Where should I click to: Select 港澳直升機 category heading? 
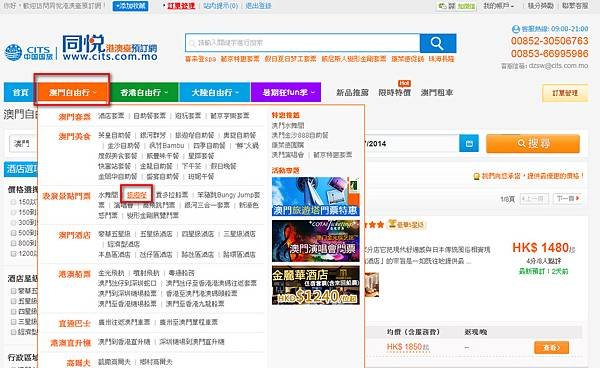(71, 343)
